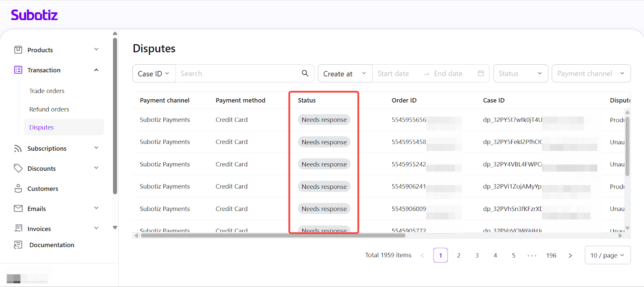Click the Products sidebar icon
Viewport: 644px width, 287px height.
pyautogui.click(x=18, y=50)
